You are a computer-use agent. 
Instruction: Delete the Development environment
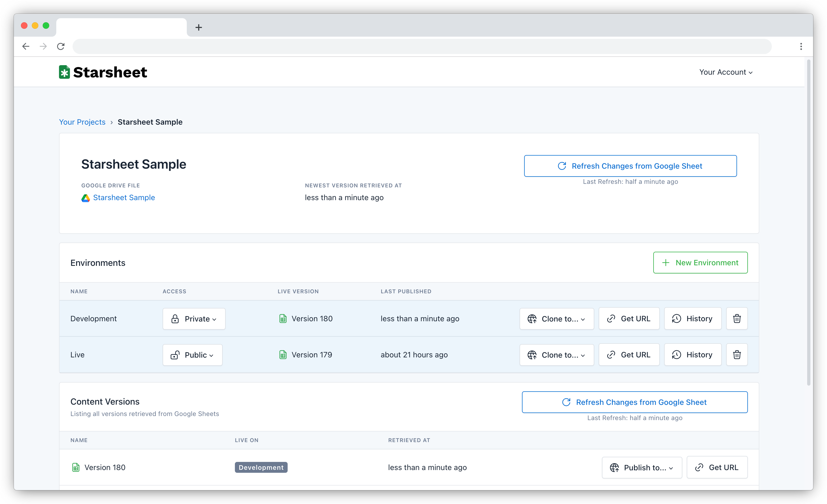[737, 319]
